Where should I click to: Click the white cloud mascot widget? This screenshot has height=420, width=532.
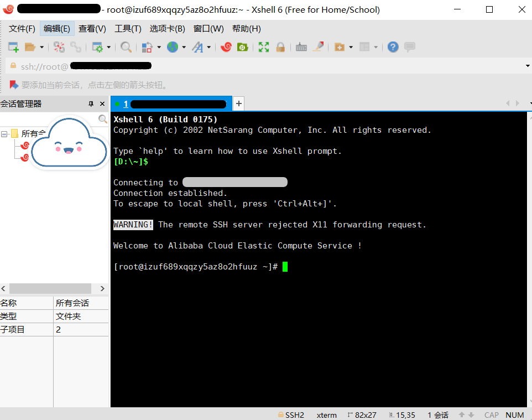point(69,143)
